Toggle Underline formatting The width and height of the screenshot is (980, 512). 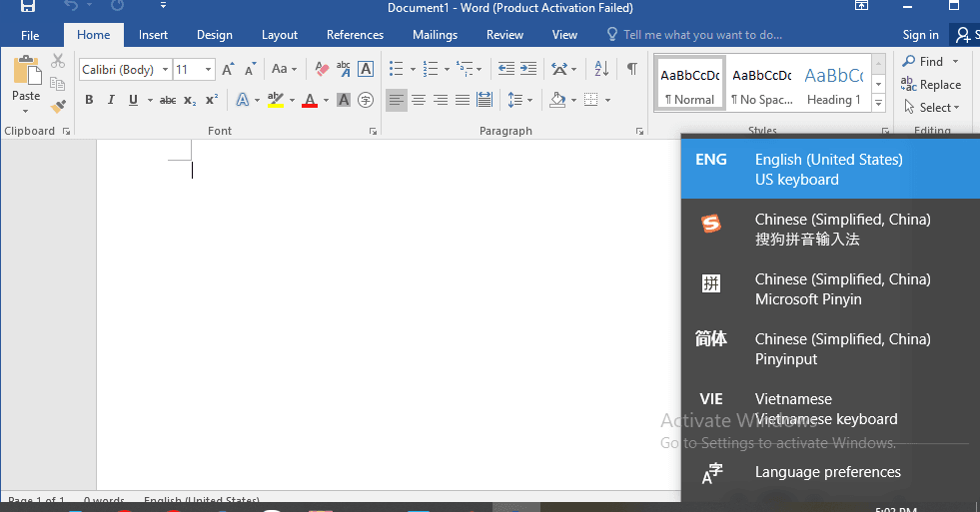coord(133,100)
